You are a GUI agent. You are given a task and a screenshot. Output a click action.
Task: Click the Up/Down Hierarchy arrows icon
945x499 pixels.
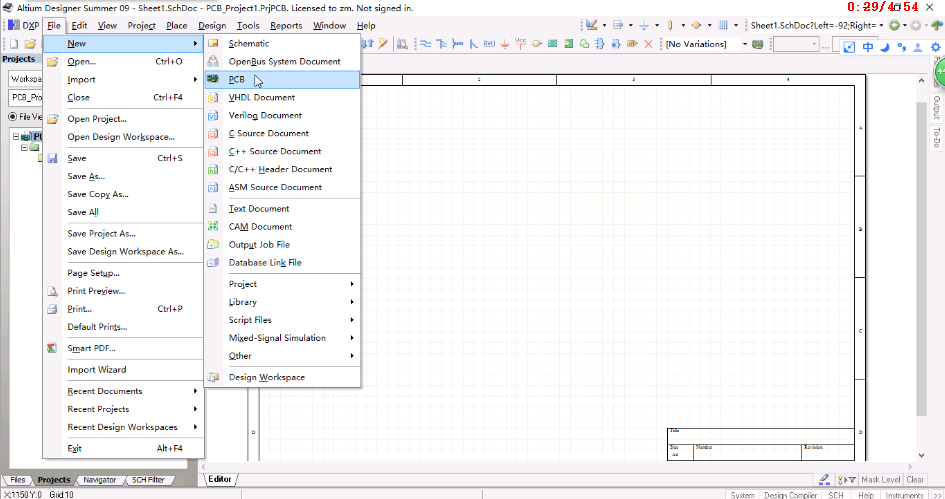(x=368, y=43)
